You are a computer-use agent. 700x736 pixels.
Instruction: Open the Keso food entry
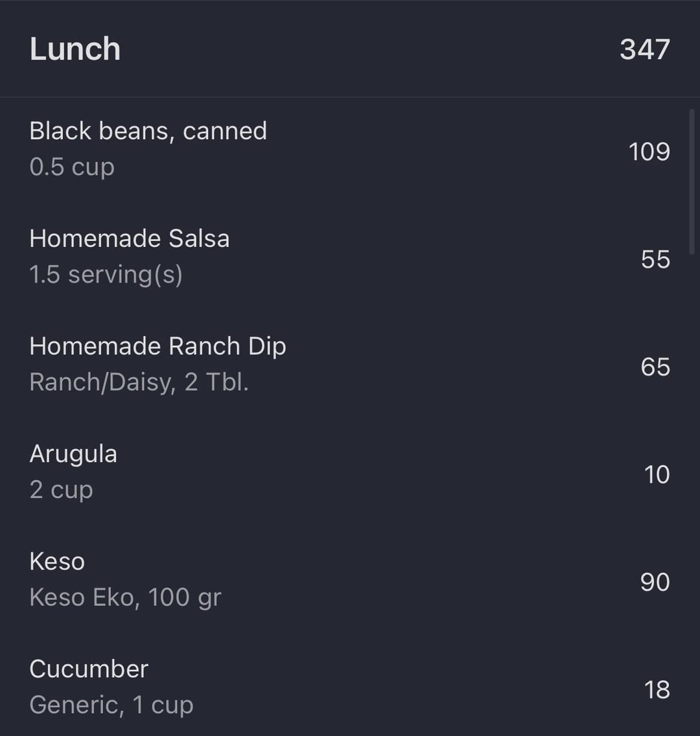pyautogui.click(x=57, y=561)
